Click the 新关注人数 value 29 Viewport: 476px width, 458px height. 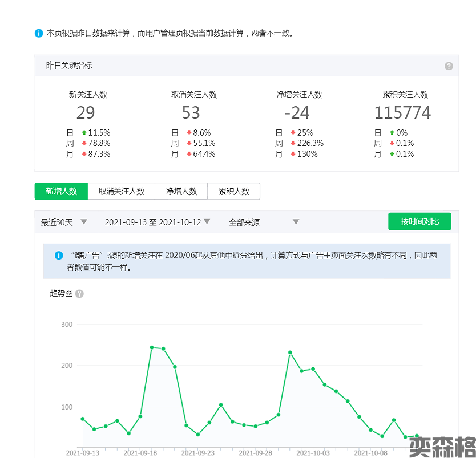[x=86, y=113]
